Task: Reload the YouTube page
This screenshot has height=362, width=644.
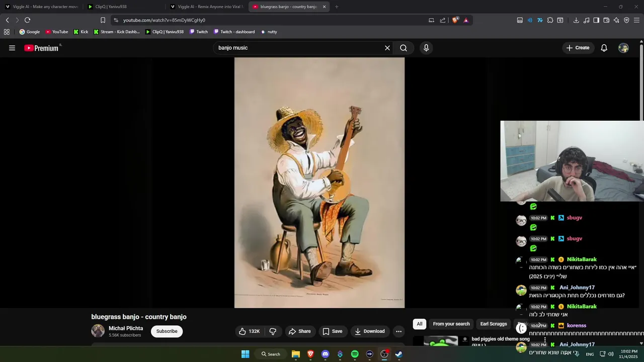Action: point(28,20)
